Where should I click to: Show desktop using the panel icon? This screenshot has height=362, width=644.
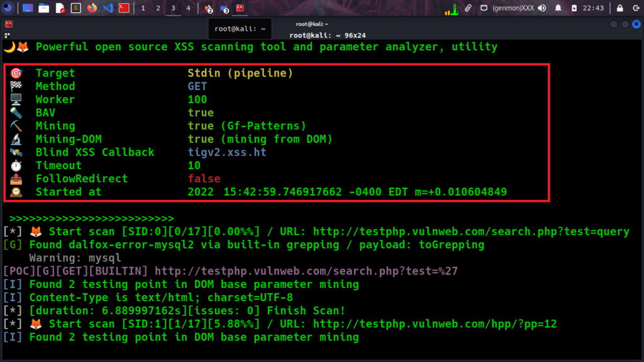28,8
